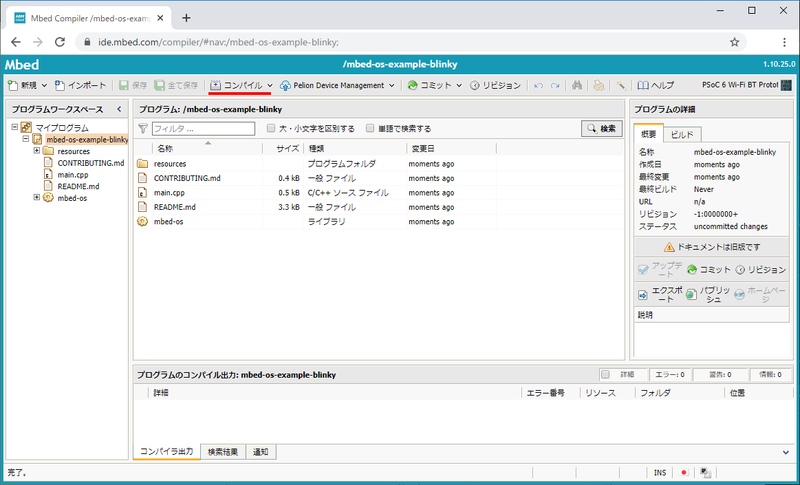Image resolution: width=800 pixels, height=485 pixels.
Task: Click mbed-os library gear icon in list
Action: point(142,221)
